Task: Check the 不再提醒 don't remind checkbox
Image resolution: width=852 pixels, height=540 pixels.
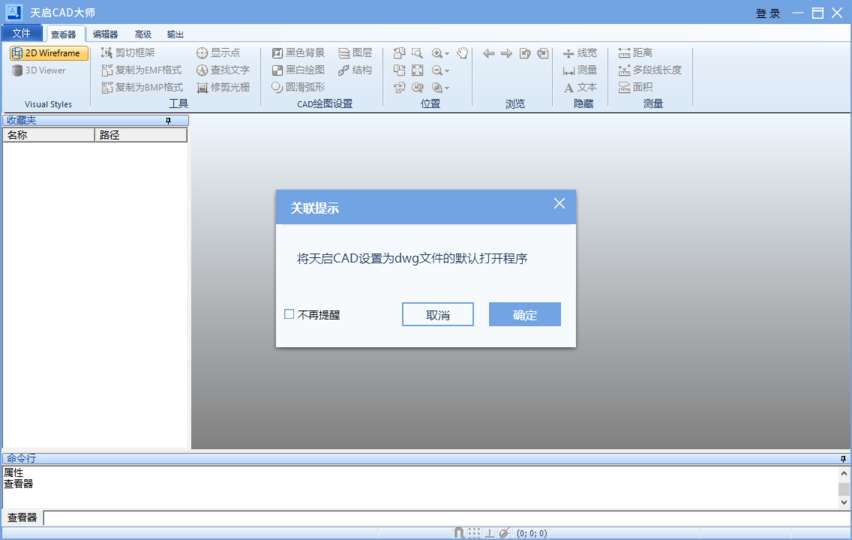Action: pos(289,314)
